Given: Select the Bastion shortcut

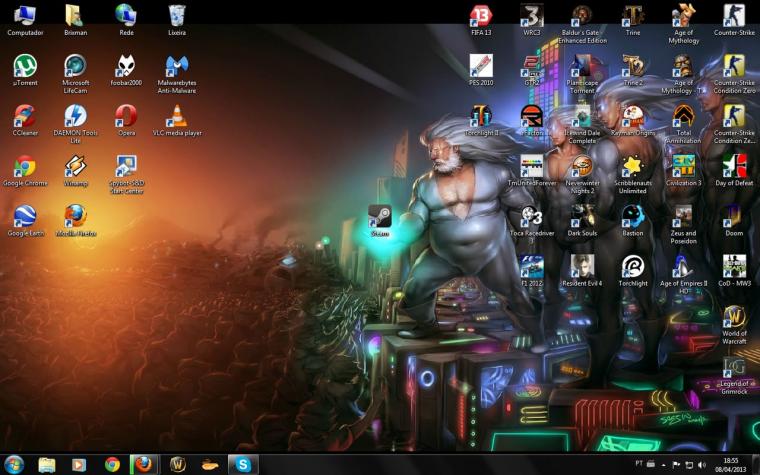Looking at the screenshot, I should tap(633, 221).
